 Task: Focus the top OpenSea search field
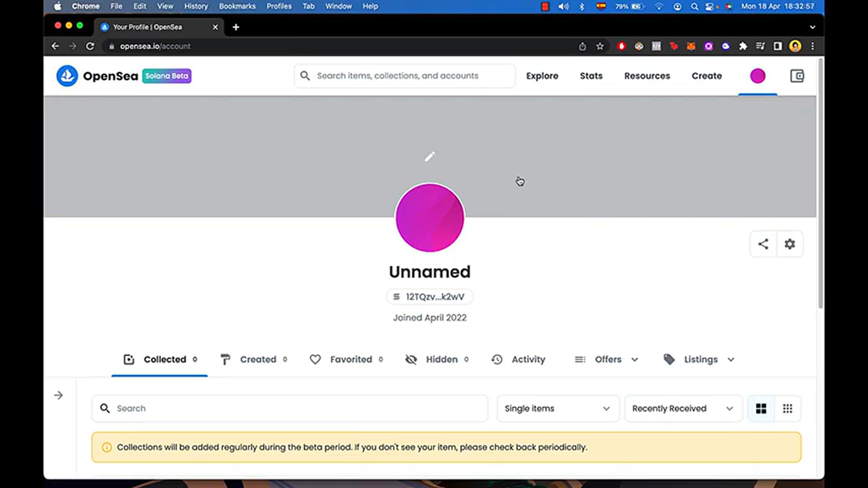405,76
